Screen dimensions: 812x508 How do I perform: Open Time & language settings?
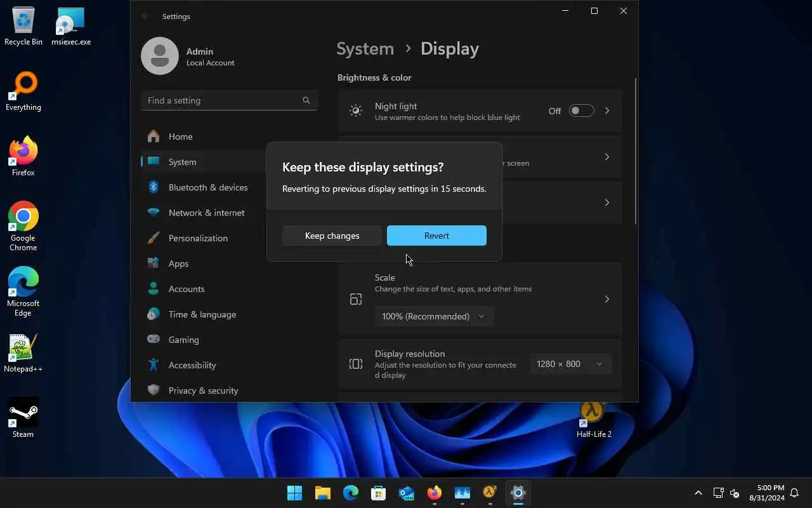[x=203, y=314]
